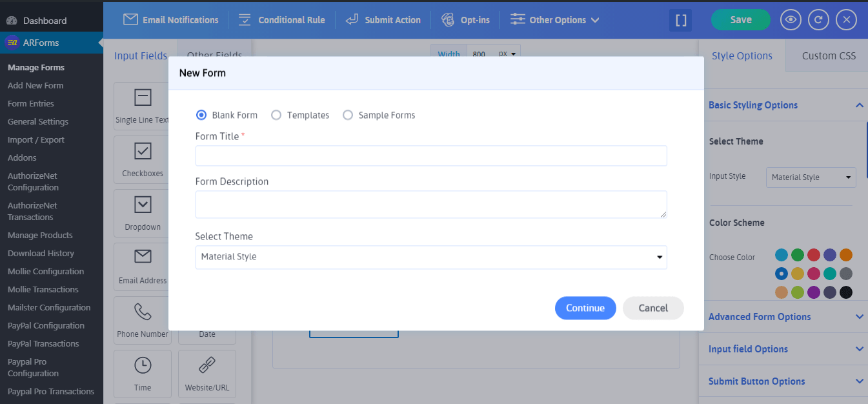Click the ARForms logo icon in sidebar
The width and height of the screenshot is (868, 404).
point(11,43)
